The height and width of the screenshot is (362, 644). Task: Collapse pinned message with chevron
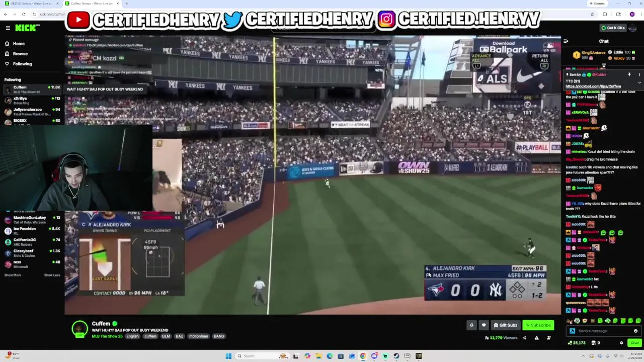[x=639, y=82]
